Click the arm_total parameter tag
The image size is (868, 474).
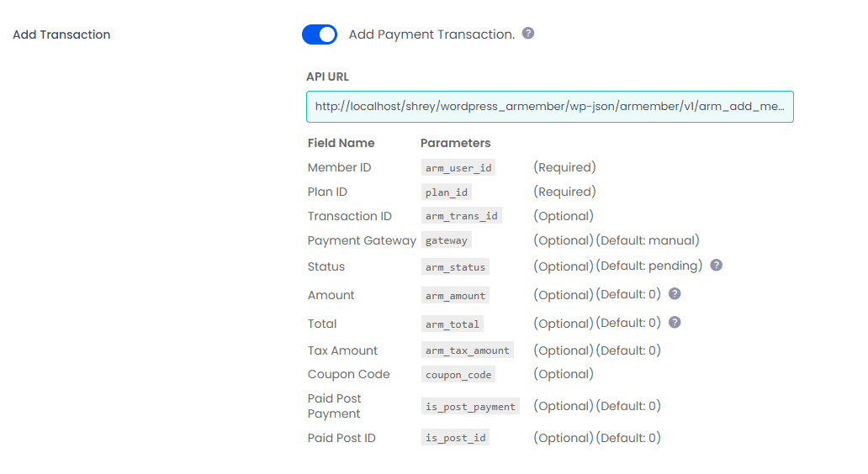pyautogui.click(x=453, y=324)
